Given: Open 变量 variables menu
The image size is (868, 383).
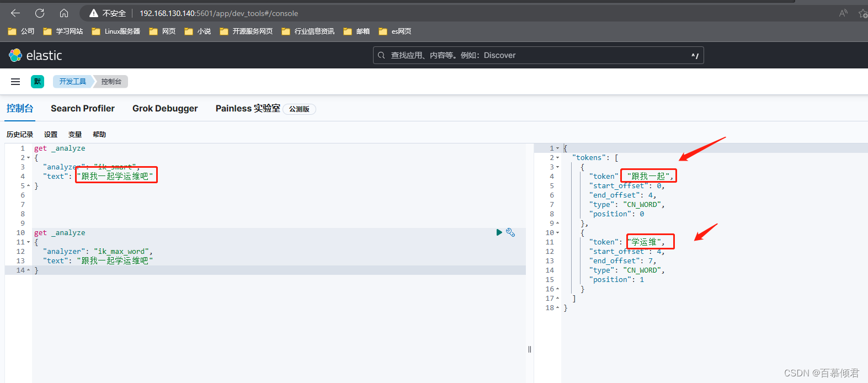Looking at the screenshot, I should tap(75, 135).
